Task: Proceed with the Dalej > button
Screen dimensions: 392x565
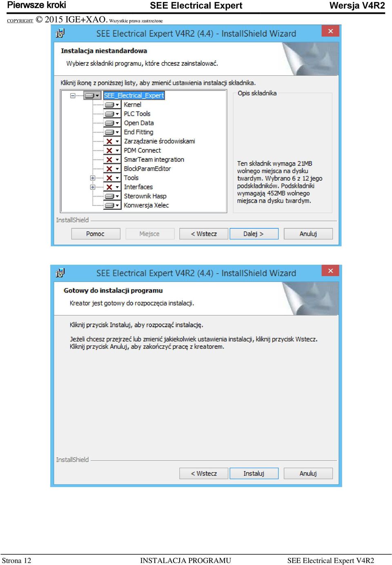Action: pos(254,234)
